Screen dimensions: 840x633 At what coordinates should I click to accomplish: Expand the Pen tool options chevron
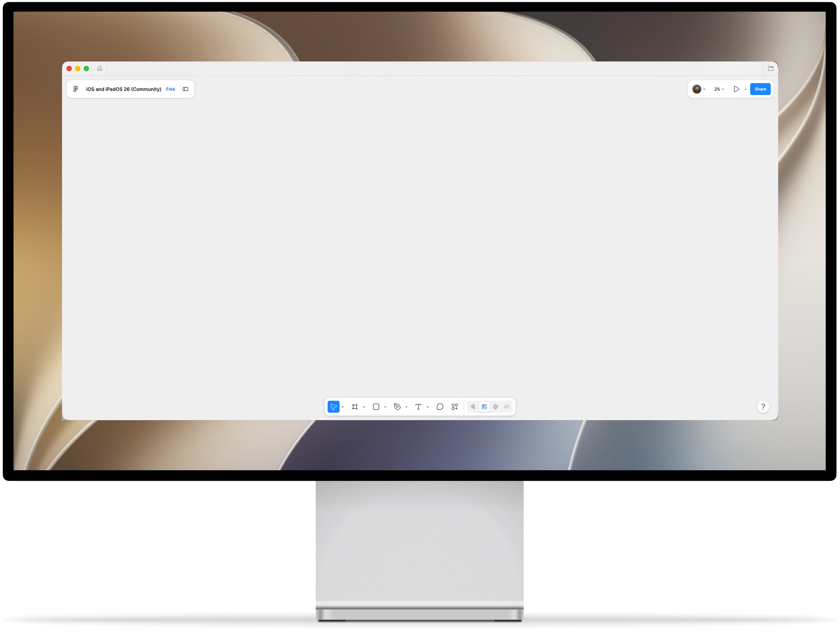pos(407,407)
